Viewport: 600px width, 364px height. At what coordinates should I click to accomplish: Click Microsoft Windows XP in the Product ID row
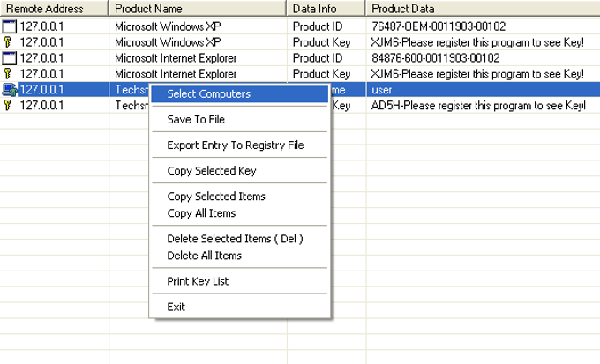pyautogui.click(x=168, y=26)
